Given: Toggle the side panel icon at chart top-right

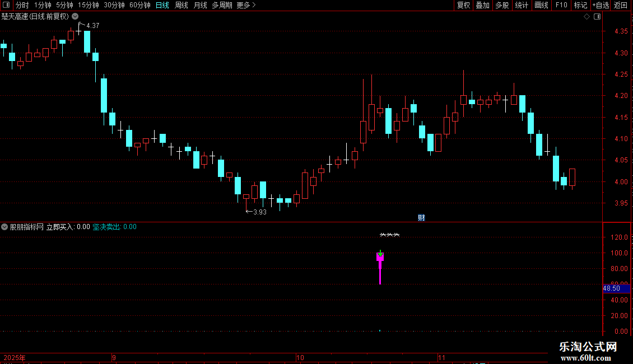Looking at the screenshot, I should (597, 17).
